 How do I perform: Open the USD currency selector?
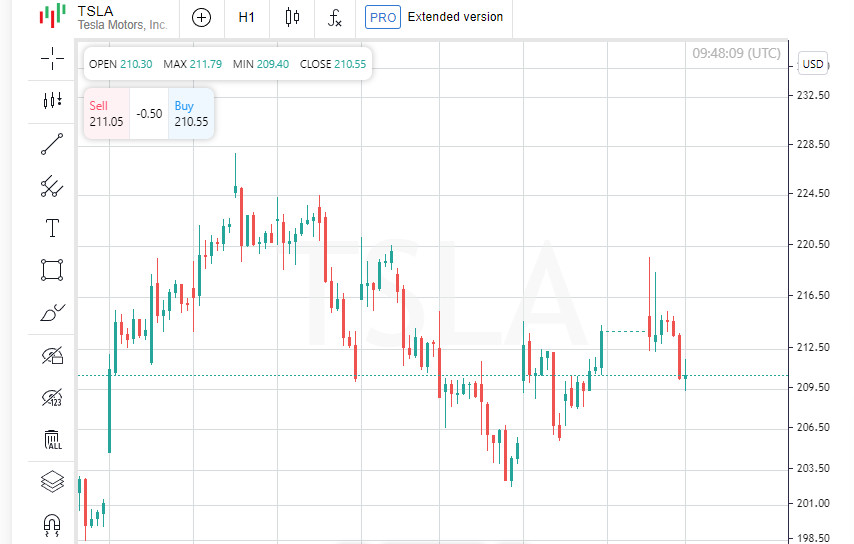(x=813, y=64)
